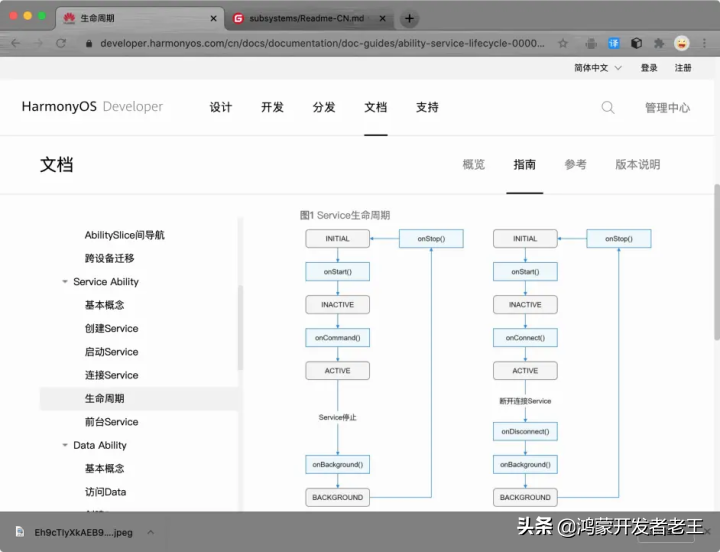Click the padlock site info icon
The image size is (720, 552).
point(89,44)
